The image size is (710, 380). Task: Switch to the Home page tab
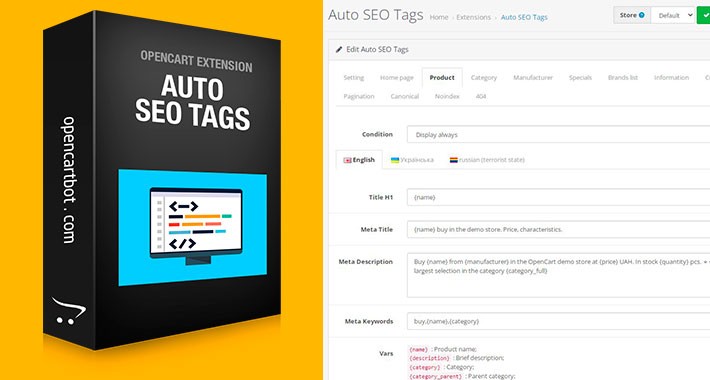pos(397,77)
